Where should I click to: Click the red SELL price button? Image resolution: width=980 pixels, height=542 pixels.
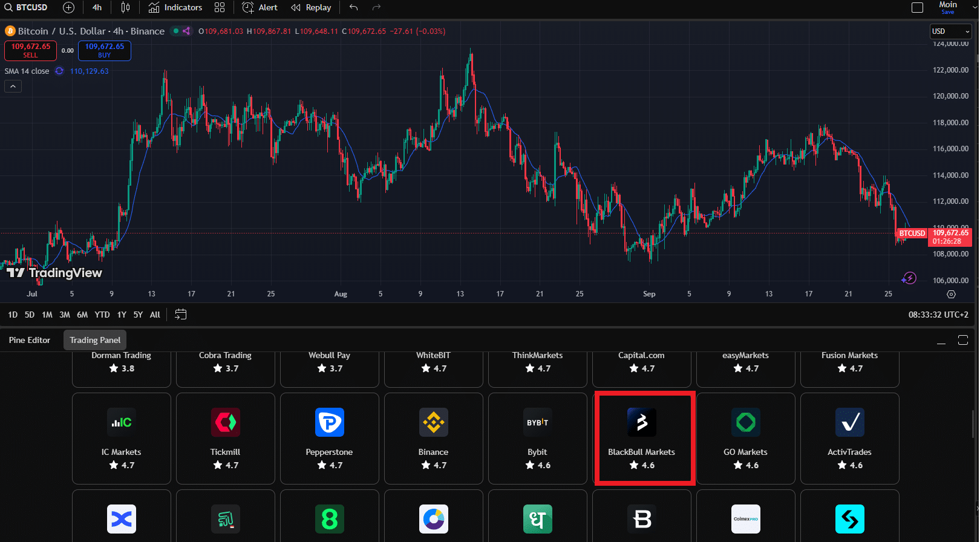click(30, 50)
